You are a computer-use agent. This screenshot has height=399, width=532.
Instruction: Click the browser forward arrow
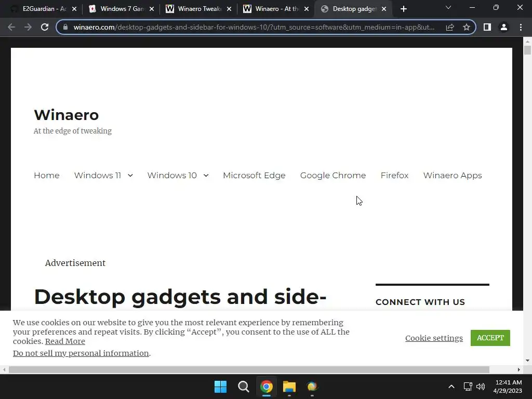pyautogui.click(x=28, y=27)
